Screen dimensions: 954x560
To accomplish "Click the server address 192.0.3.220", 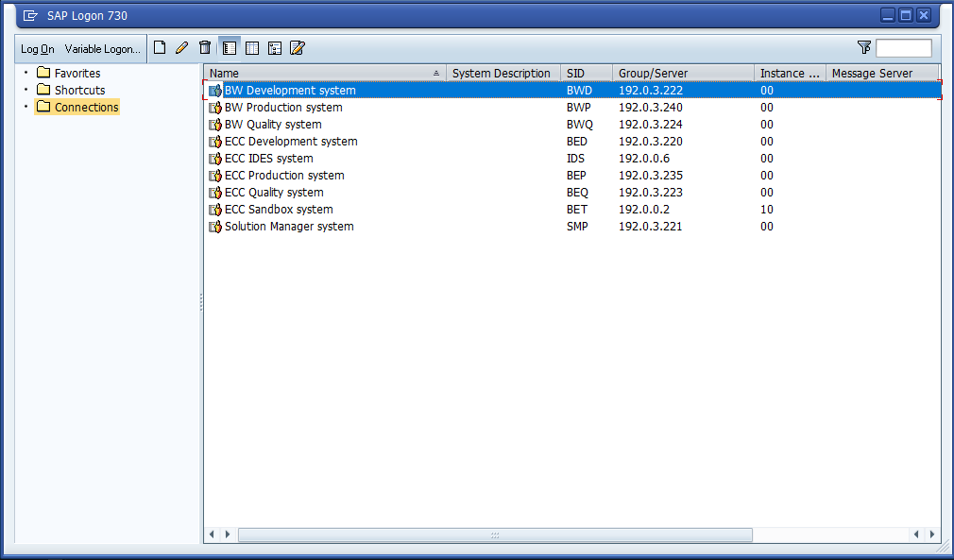I will click(x=651, y=141).
